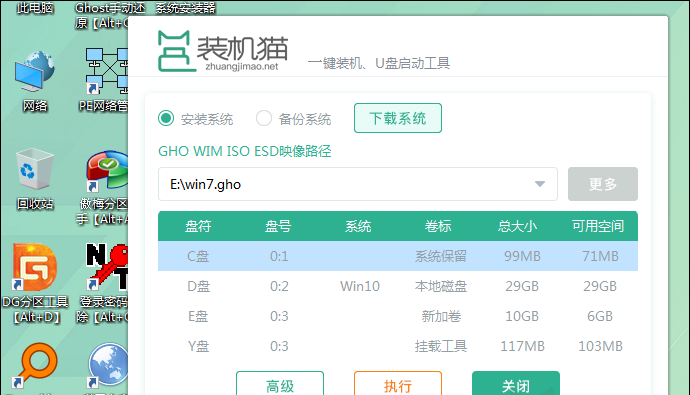Click the 6GB free space cell
Screen dimensions: 690x395
pyautogui.click(x=600, y=316)
